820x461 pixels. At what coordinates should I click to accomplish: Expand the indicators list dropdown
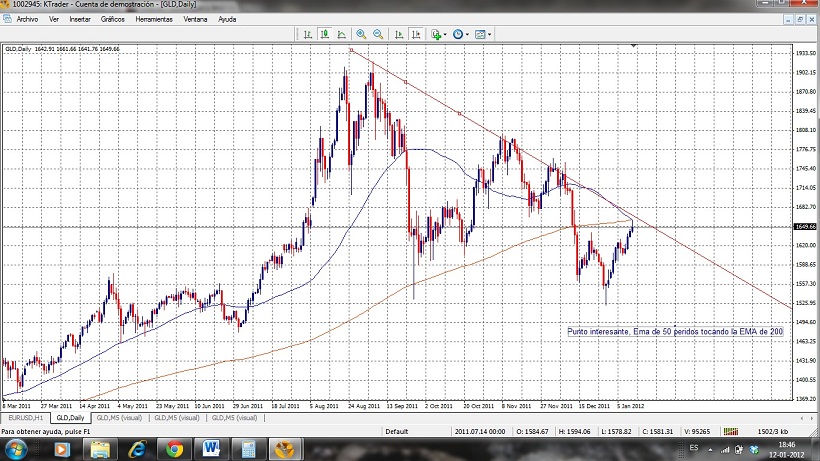(x=446, y=34)
